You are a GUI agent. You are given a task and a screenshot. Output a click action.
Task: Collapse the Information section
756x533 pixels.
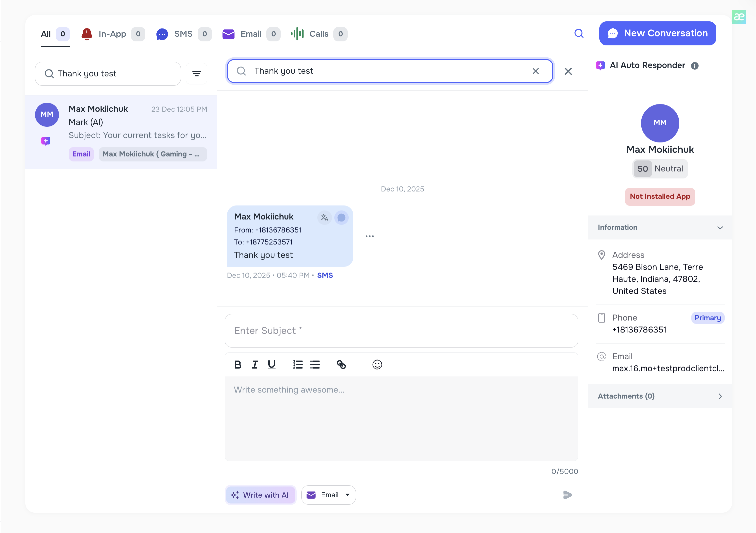point(720,227)
